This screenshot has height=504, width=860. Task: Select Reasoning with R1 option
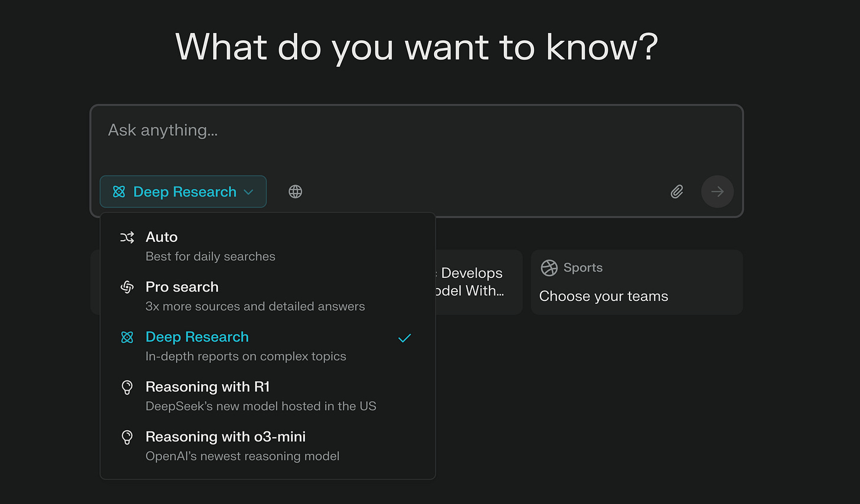click(268, 396)
